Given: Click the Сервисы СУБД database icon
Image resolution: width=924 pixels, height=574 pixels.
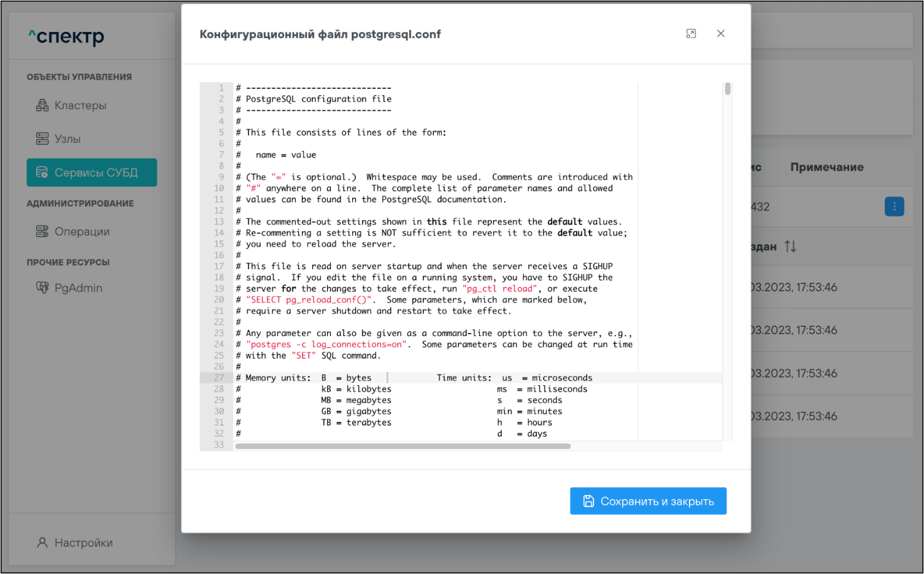Looking at the screenshot, I should pyautogui.click(x=42, y=172).
